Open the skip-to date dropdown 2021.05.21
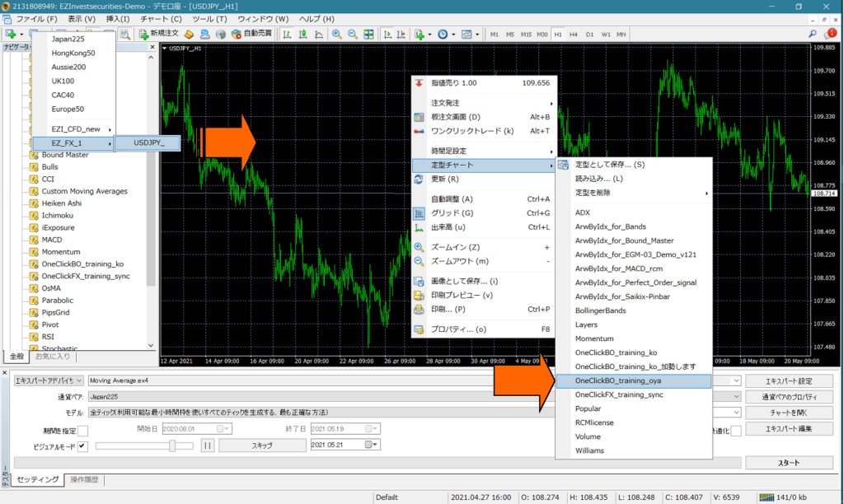Image resolution: width=844 pixels, height=504 pixels. pos(375,446)
